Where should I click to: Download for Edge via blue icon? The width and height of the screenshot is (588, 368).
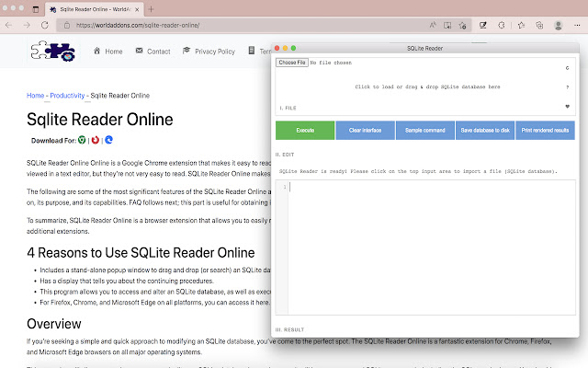coord(108,140)
